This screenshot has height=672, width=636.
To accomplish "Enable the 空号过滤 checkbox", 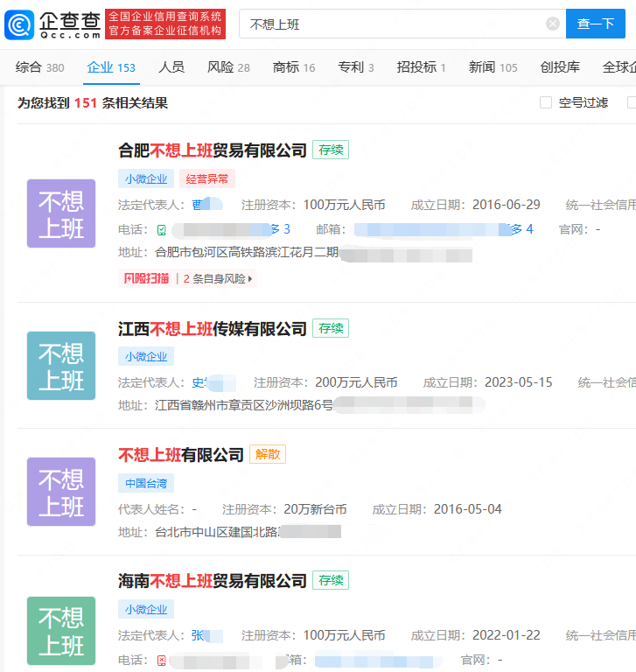I will click(x=546, y=102).
